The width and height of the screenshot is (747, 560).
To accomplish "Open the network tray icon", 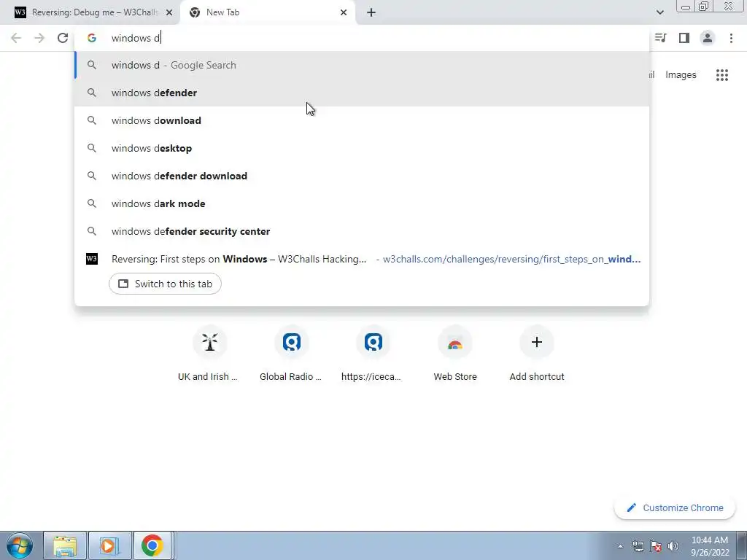I will (x=638, y=546).
